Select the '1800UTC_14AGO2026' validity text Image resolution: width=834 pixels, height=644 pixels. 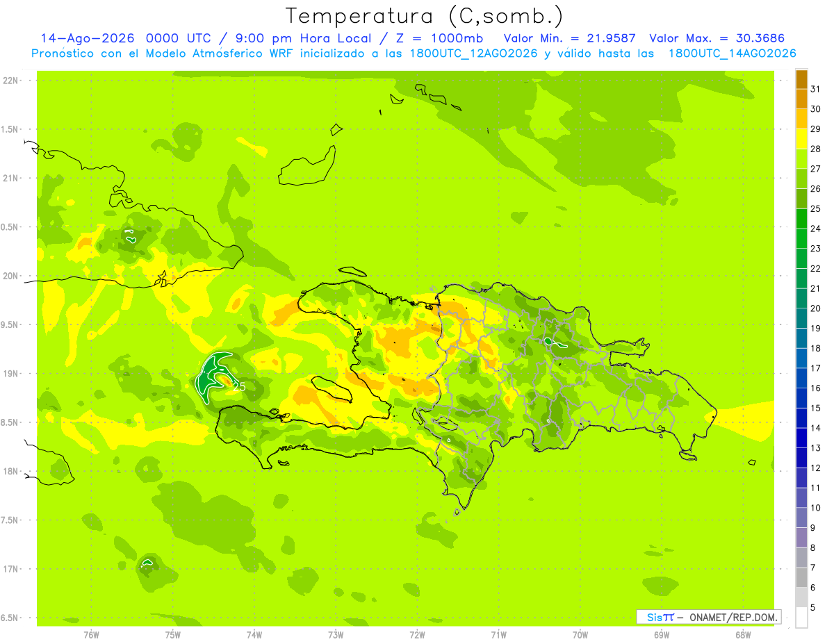point(732,53)
